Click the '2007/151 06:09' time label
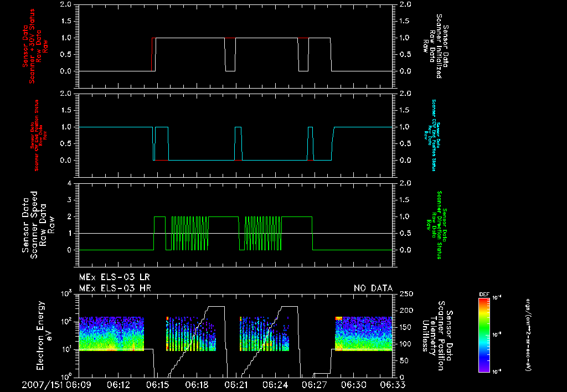Viewport: 567px width, 392px height. point(56,385)
